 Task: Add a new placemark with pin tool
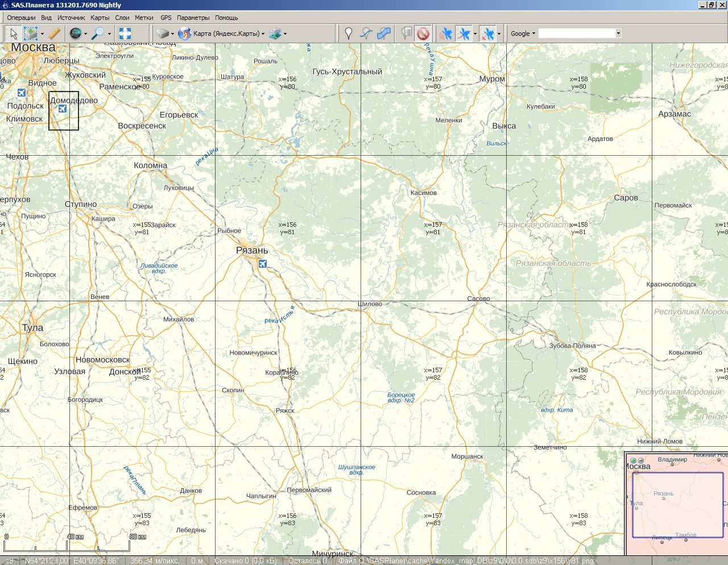[x=349, y=34]
